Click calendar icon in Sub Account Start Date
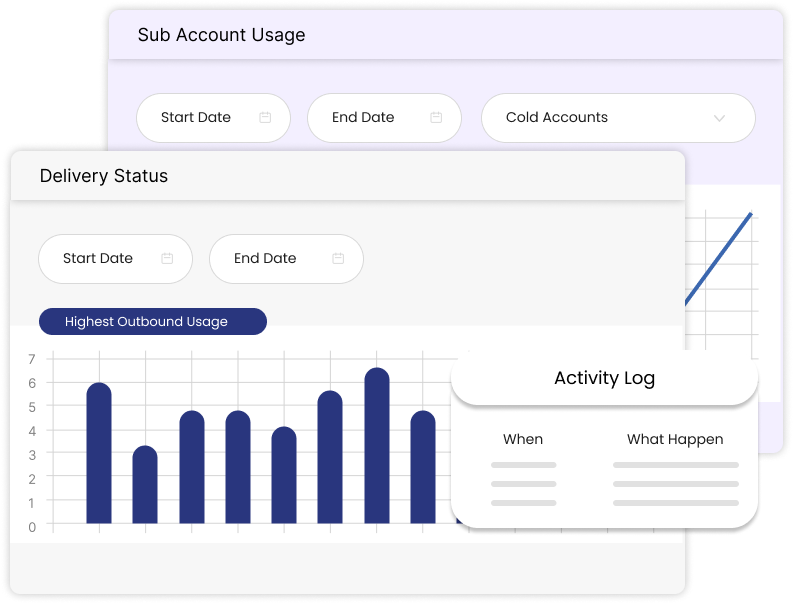Screen dimensions: 793x604 [265, 118]
